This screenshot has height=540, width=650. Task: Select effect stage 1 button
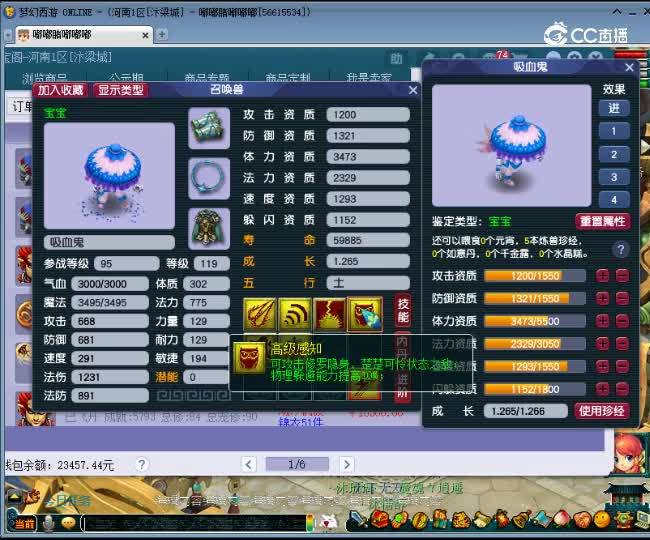click(614, 131)
